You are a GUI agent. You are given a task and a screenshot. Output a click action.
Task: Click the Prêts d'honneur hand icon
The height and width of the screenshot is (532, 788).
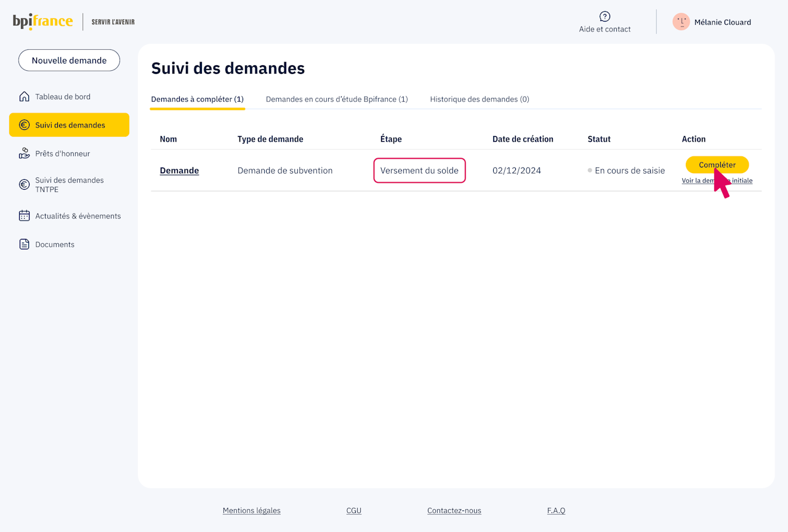click(24, 153)
